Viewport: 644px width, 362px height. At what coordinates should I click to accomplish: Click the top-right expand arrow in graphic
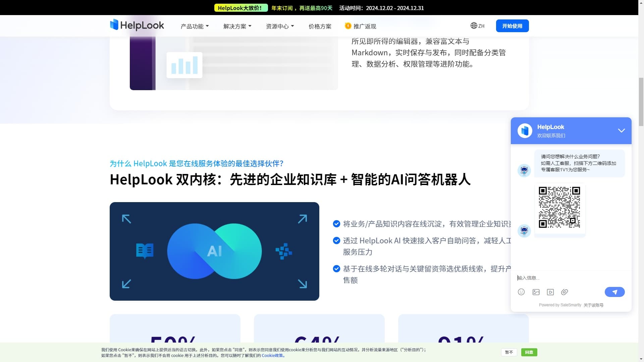[x=302, y=219]
